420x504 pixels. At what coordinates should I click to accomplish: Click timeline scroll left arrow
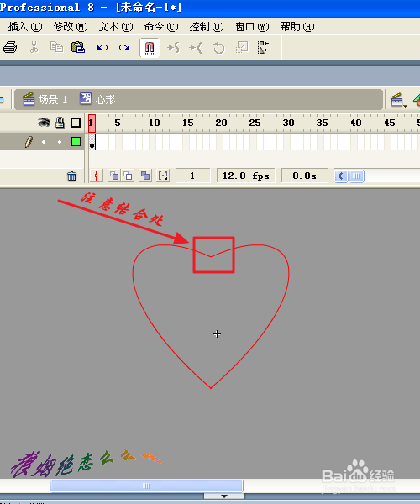coord(341,176)
